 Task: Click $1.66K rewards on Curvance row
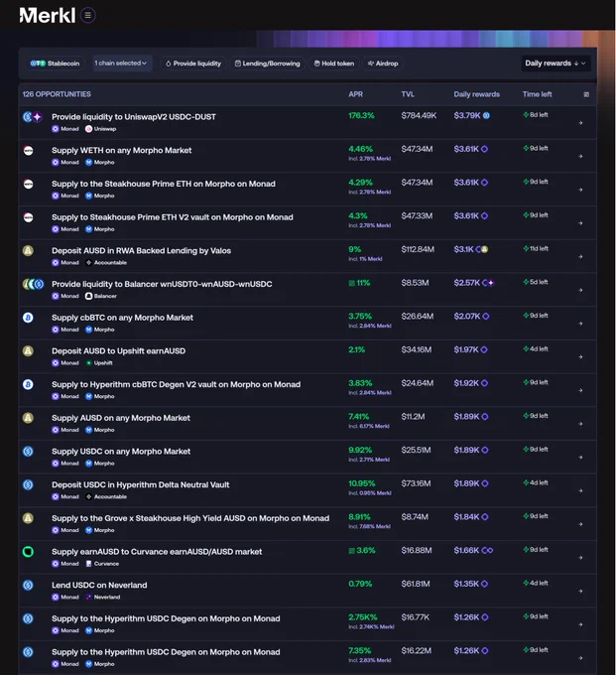[466, 550]
